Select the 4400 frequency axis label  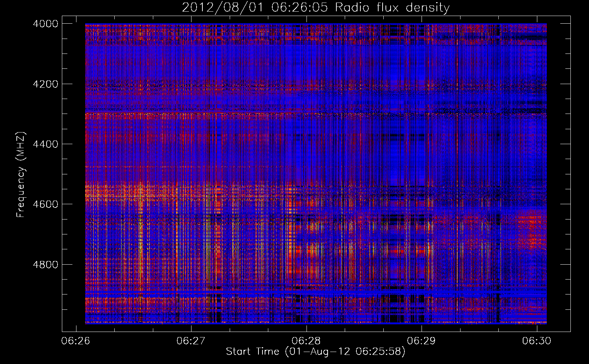[46, 144]
